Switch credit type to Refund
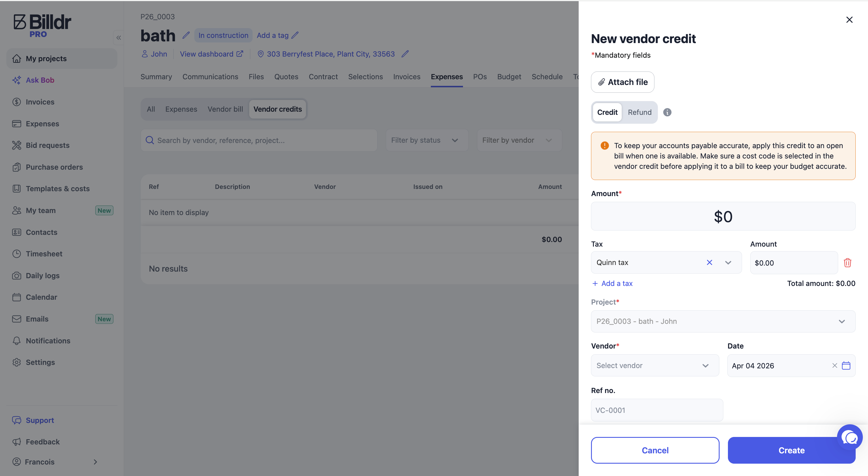868x476 pixels. click(x=640, y=112)
